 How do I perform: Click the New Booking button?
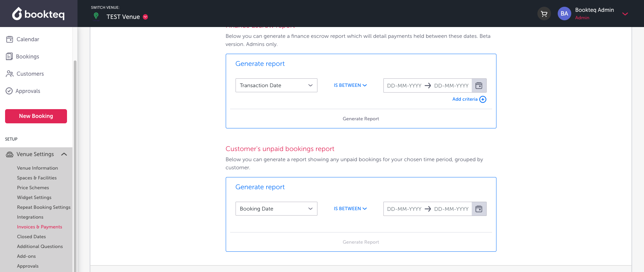click(36, 116)
